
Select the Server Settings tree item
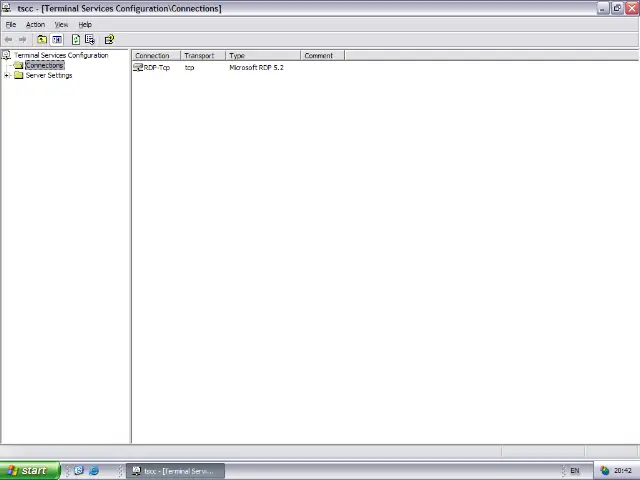pos(49,76)
